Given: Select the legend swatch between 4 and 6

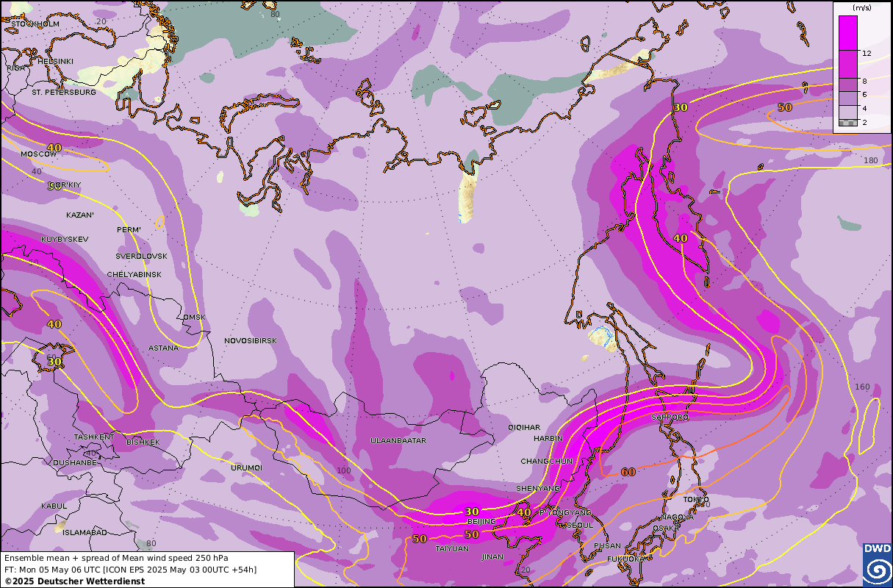Looking at the screenshot, I should [x=848, y=98].
